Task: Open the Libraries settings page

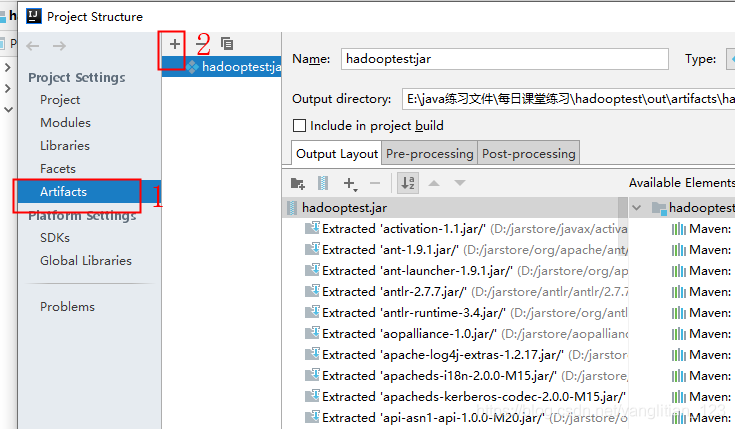Action: click(x=65, y=146)
